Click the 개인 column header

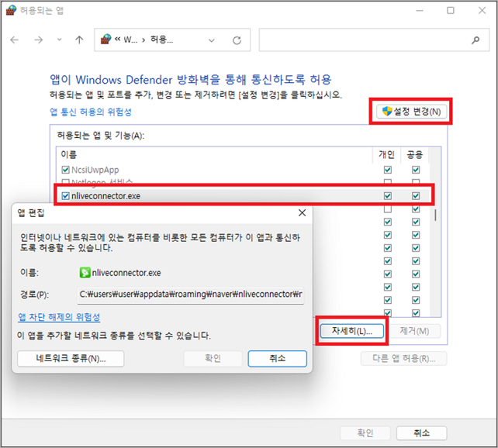point(386,154)
